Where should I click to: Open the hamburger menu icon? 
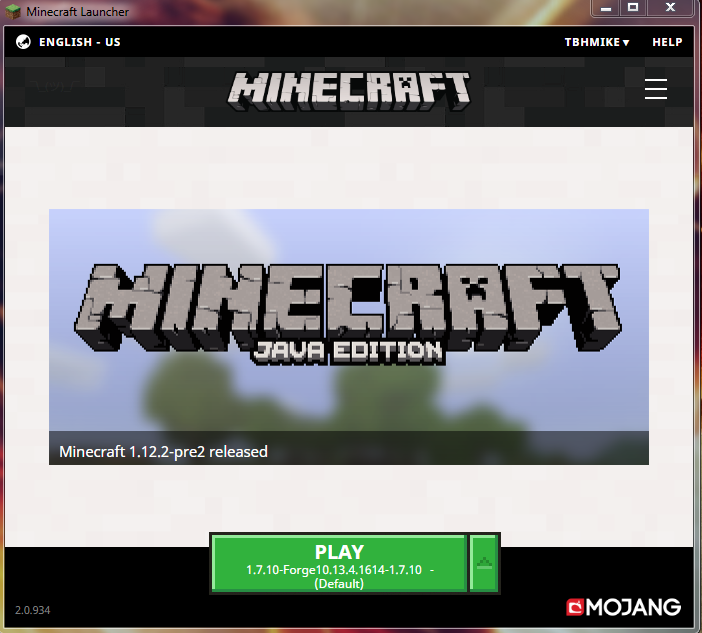(655, 89)
